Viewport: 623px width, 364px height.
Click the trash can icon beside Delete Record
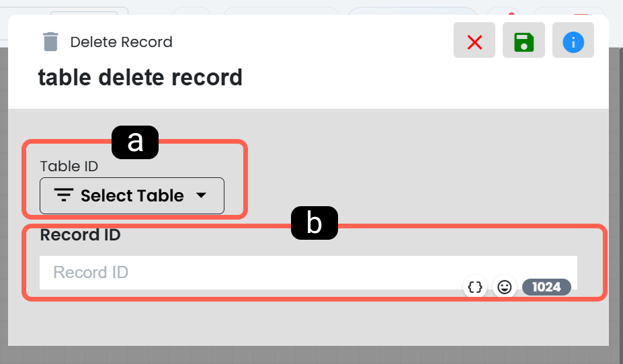[50, 42]
